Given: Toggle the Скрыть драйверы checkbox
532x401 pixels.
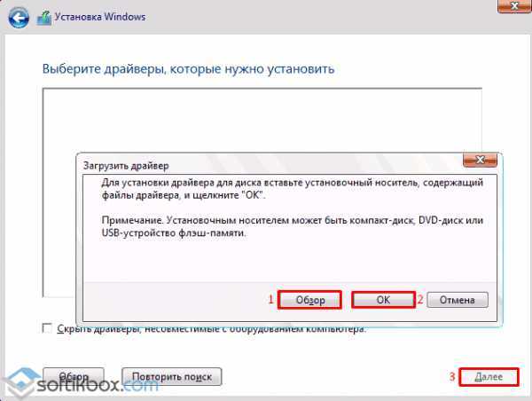Looking at the screenshot, I should pyautogui.click(x=47, y=328).
